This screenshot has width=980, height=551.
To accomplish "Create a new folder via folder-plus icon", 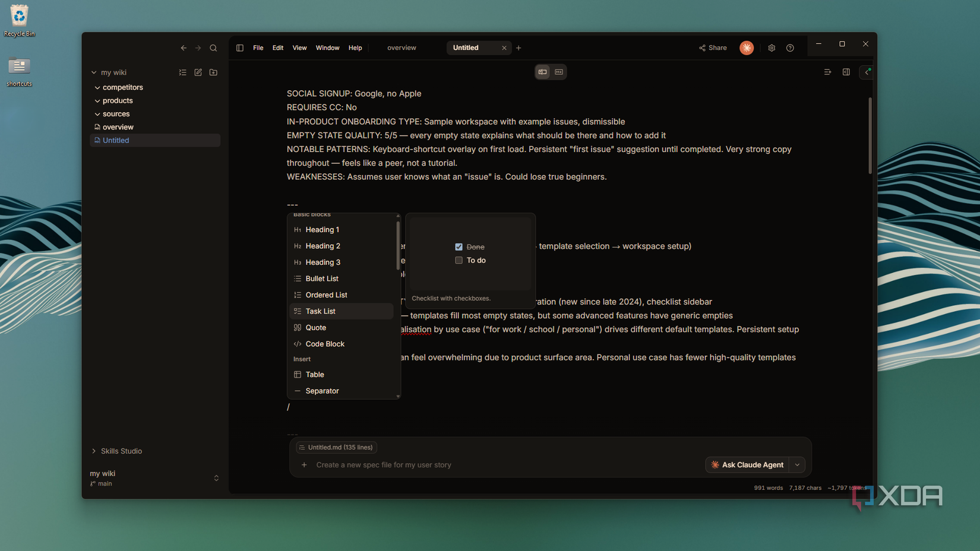I will click(213, 72).
